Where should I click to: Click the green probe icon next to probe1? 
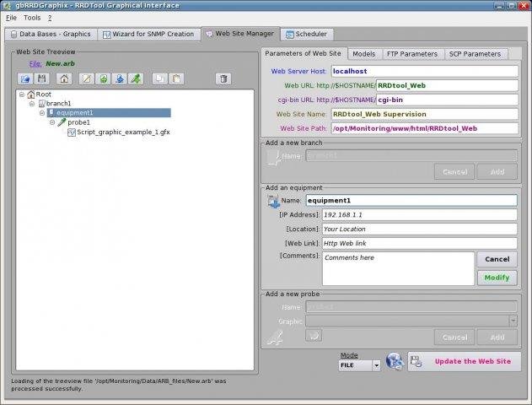click(x=62, y=122)
